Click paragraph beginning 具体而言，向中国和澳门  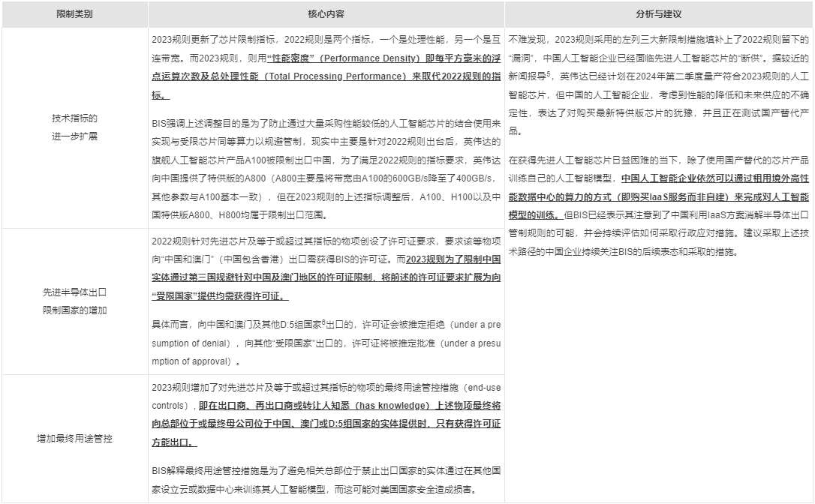326,343
